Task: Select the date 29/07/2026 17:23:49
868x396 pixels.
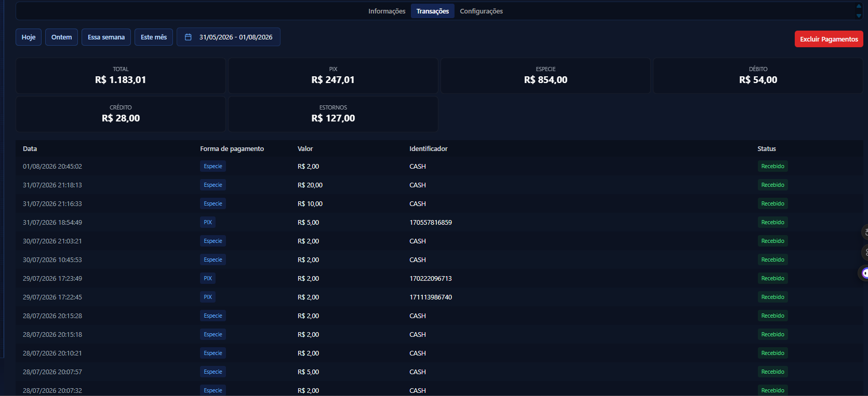Action: coord(52,278)
